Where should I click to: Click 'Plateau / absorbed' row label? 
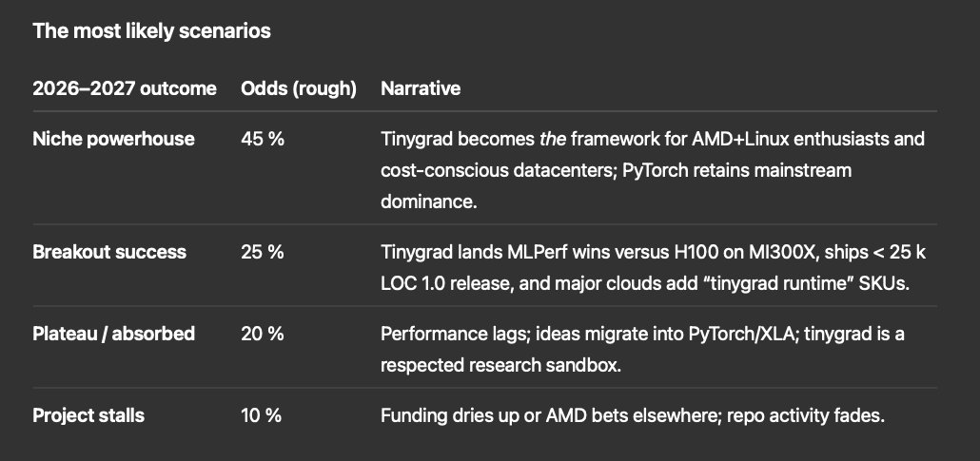pyautogui.click(x=114, y=334)
